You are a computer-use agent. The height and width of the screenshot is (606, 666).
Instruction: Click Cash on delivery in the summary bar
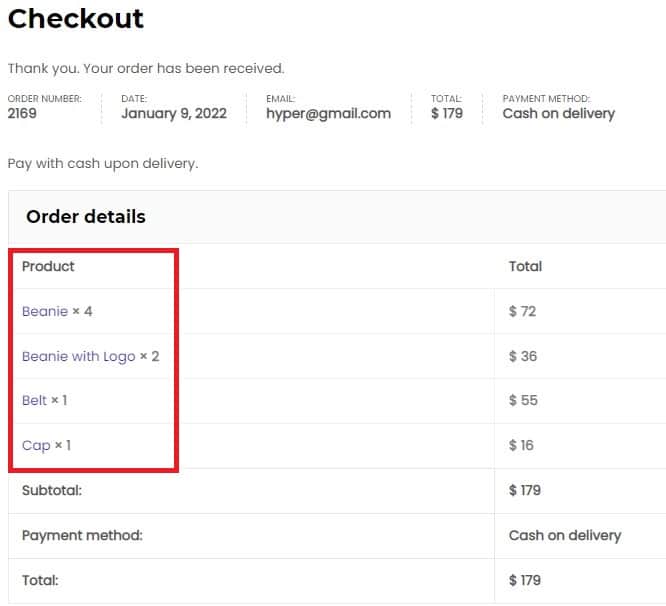click(x=559, y=113)
